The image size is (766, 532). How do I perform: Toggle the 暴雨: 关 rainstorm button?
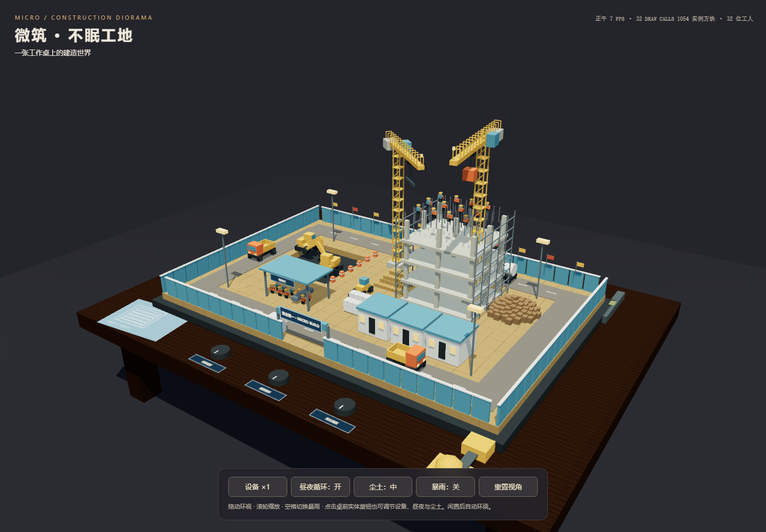click(445, 487)
